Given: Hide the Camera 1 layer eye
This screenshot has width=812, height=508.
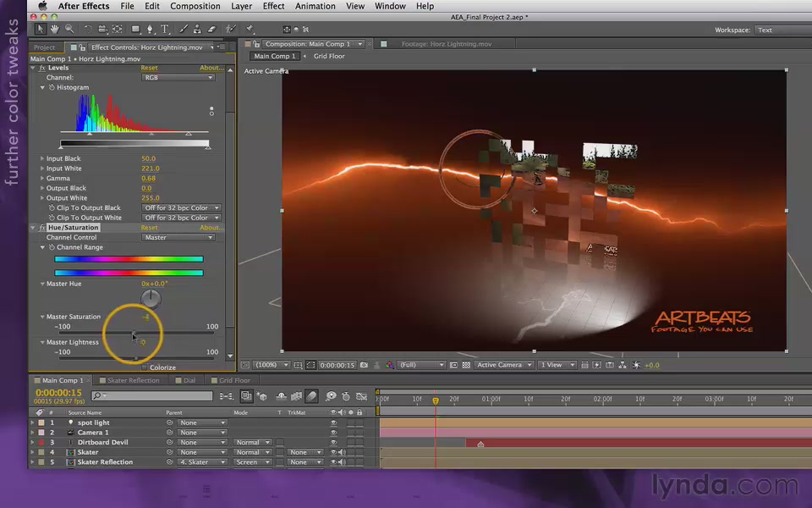Looking at the screenshot, I should point(333,433).
